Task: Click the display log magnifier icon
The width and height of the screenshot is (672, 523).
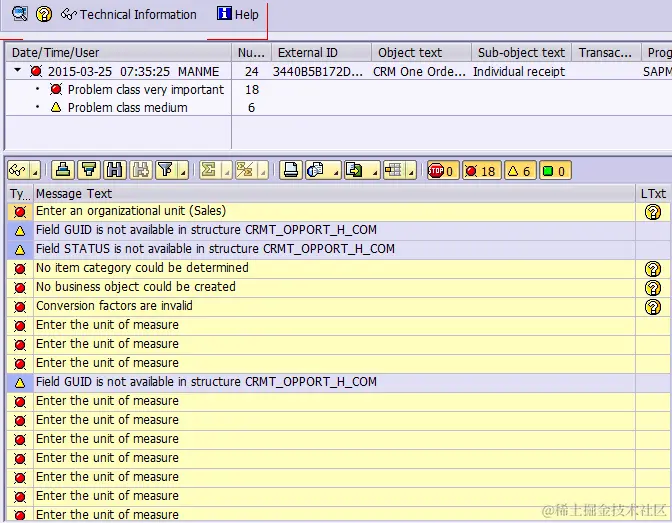Action: pos(20,14)
